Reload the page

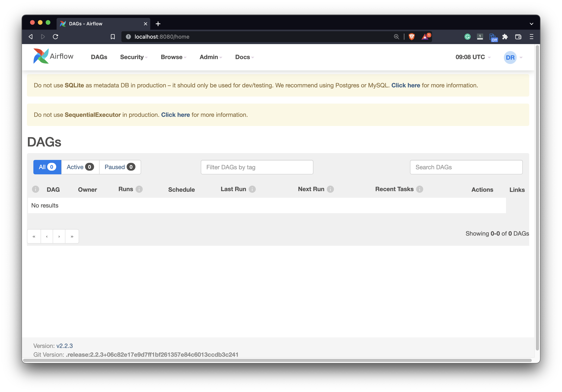pyautogui.click(x=55, y=36)
